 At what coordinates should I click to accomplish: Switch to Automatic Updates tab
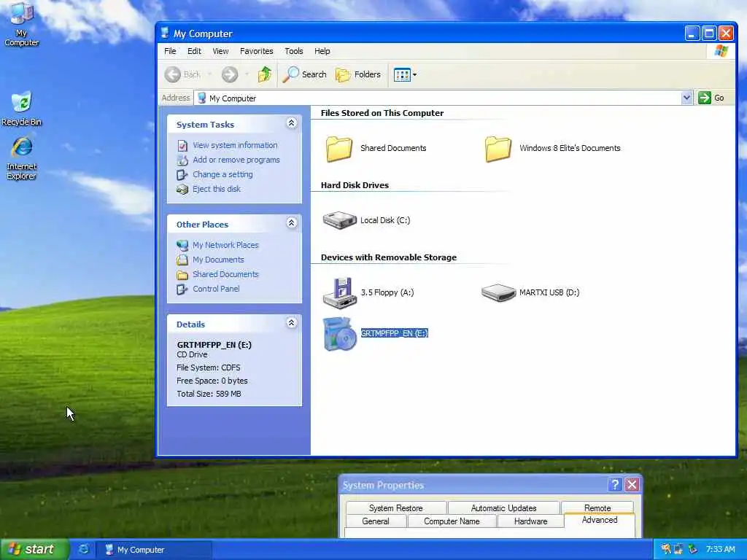(503, 507)
